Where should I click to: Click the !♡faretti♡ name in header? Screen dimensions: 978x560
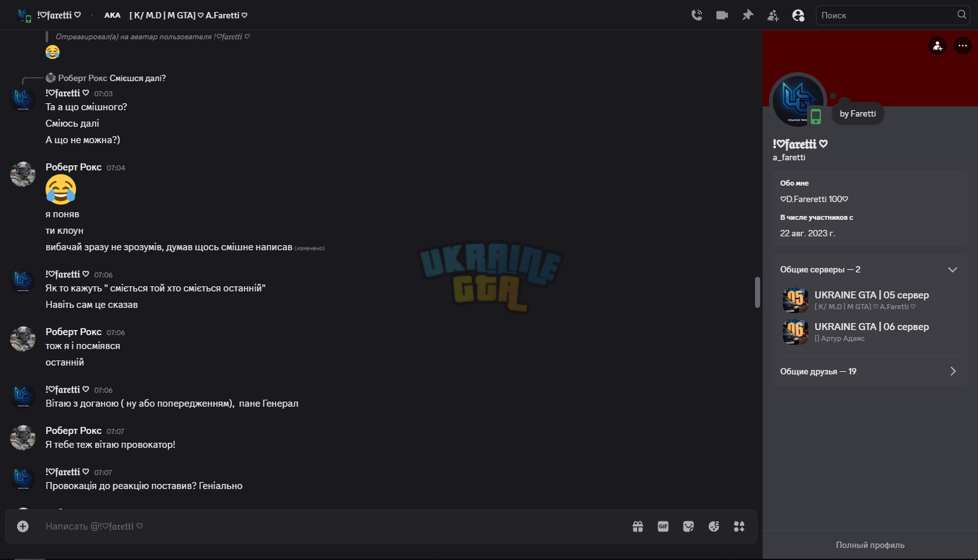[x=59, y=15]
